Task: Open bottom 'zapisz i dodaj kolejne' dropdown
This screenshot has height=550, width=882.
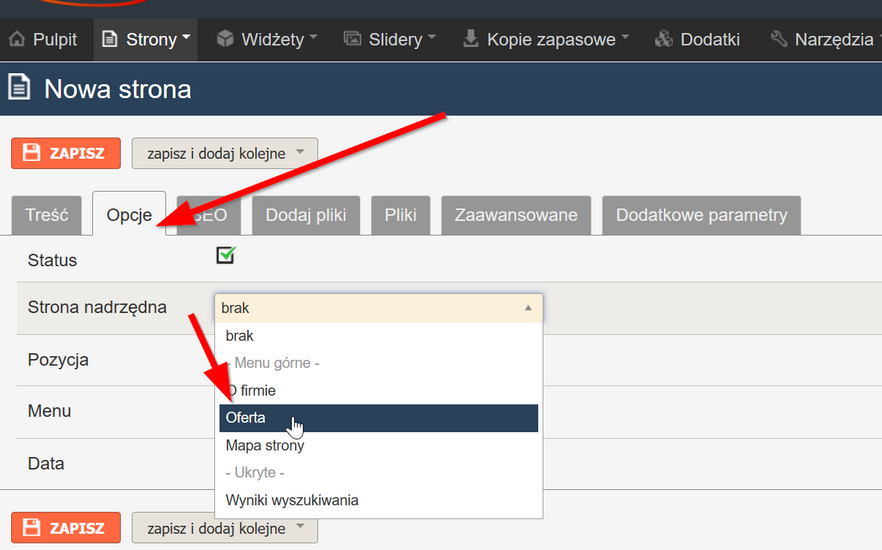Action: [225, 528]
